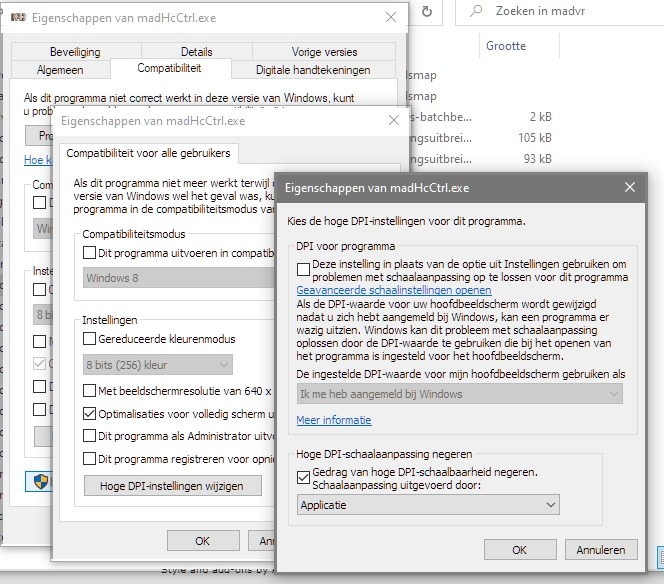Screen dimensions: 664x584
Task: Check 'Met beeldschermresolutie van 640 x' checkbox
Action: [89, 390]
